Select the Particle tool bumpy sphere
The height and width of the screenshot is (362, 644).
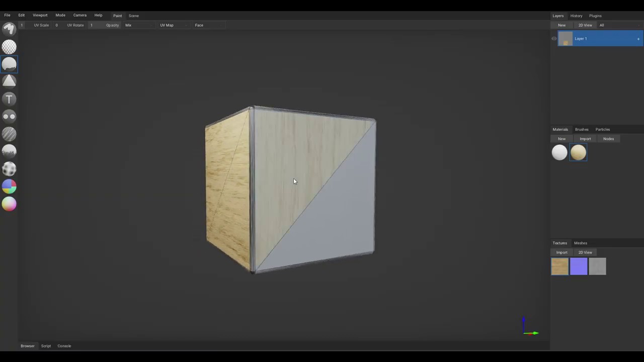click(9, 169)
